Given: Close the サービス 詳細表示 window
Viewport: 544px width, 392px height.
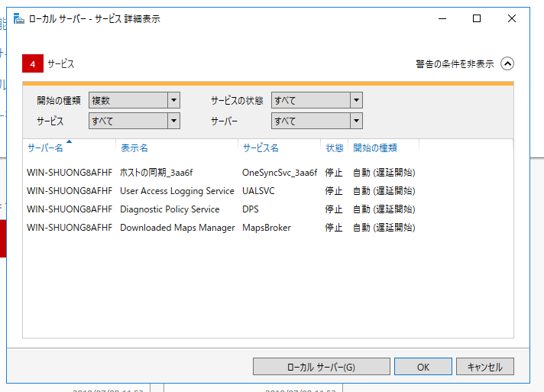Looking at the screenshot, I should pos(512,18).
